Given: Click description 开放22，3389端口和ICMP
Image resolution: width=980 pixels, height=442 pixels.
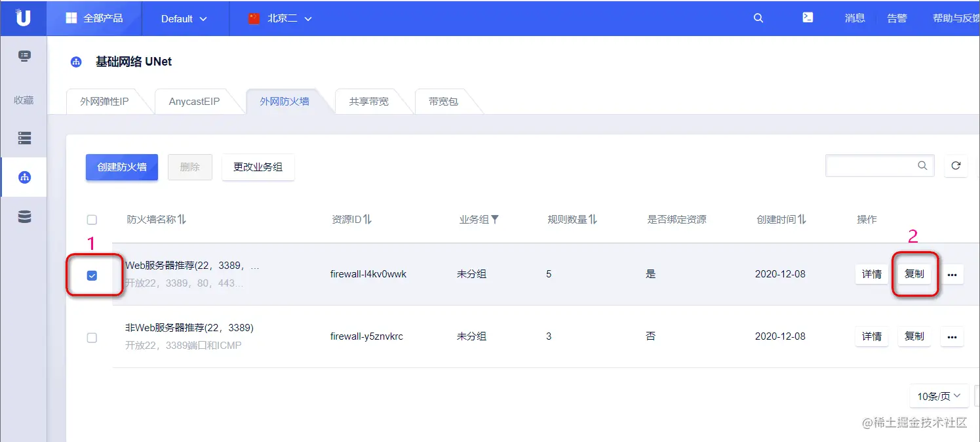Looking at the screenshot, I should [x=184, y=345].
